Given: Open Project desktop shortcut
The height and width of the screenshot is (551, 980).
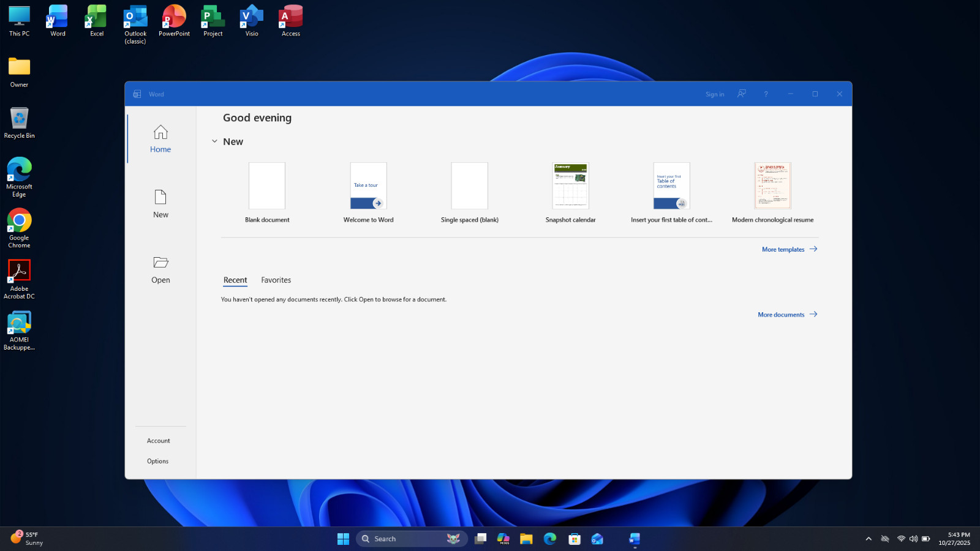Looking at the screenshot, I should (213, 21).
